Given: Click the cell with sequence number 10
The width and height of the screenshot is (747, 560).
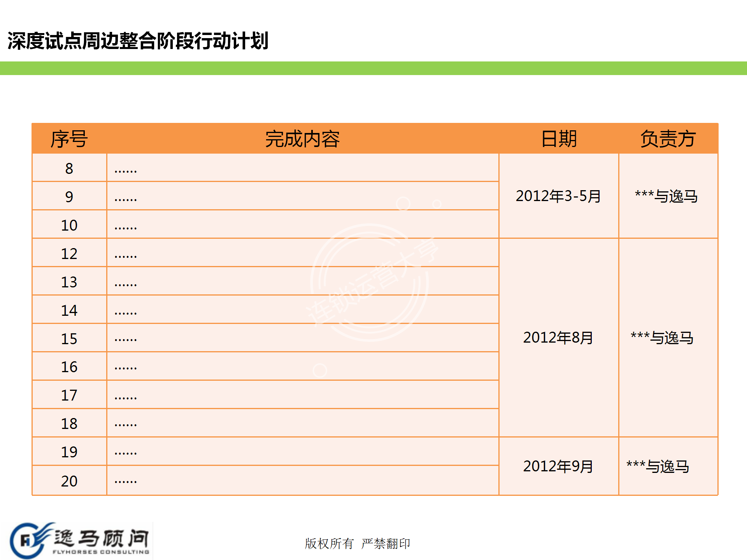Looking at the screenshot, I should click(69, 225).
